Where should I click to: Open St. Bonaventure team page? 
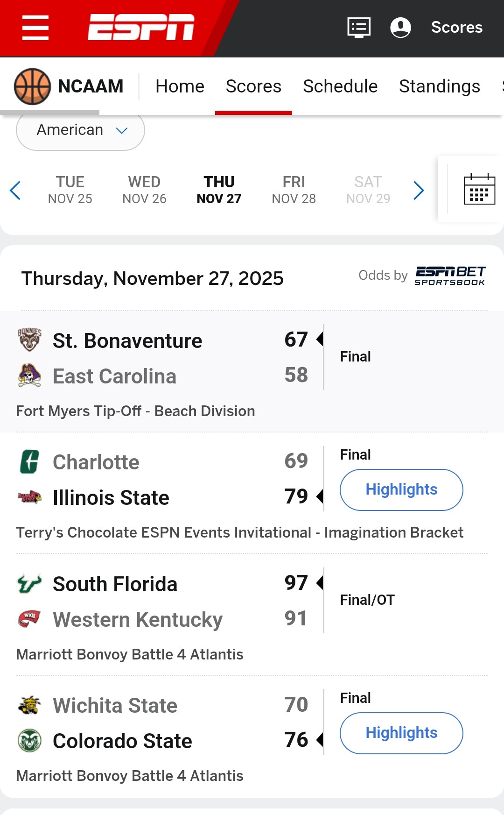(x=127, y=341)
